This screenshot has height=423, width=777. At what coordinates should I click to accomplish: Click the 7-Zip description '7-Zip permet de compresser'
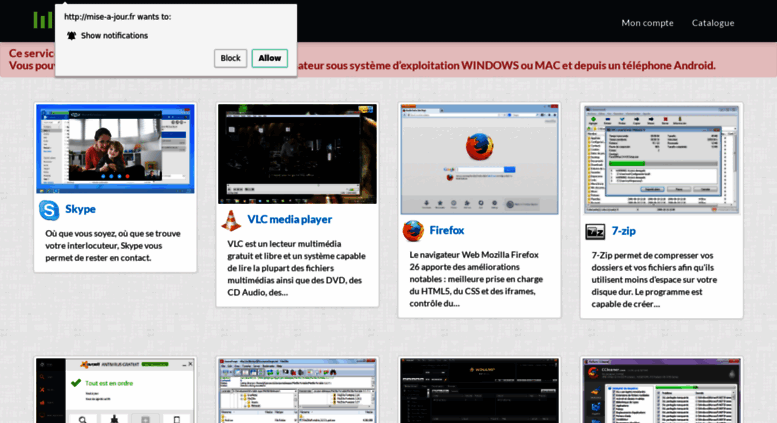coord(654,280)
